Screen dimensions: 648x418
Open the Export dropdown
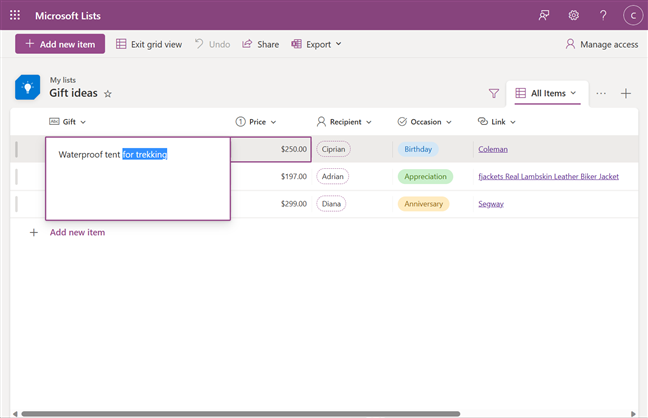(x=316, y=44)
